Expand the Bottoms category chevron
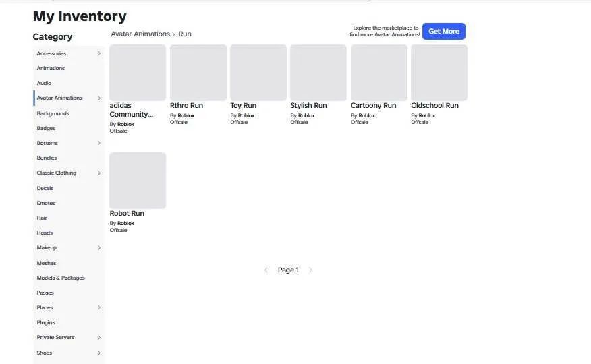 [99, 143]
